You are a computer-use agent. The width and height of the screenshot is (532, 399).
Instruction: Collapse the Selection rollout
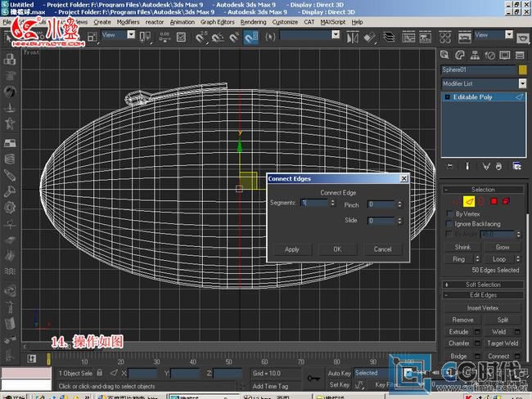point(483,190)
